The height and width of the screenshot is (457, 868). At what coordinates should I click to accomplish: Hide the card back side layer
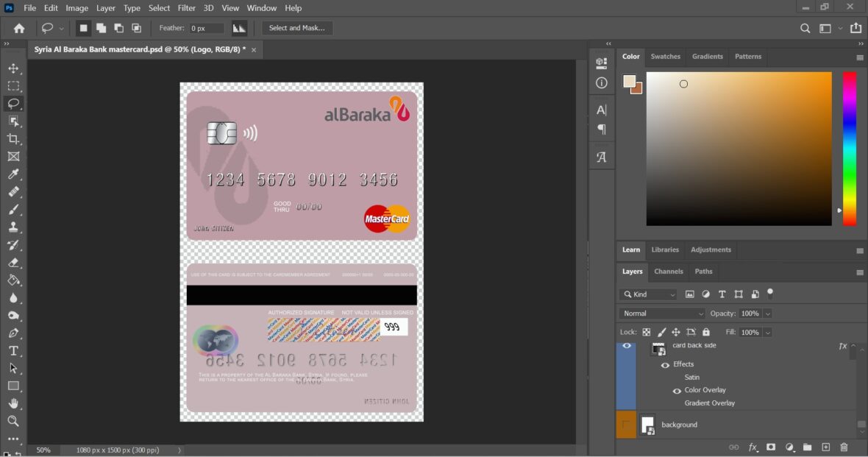pos(626,345)
